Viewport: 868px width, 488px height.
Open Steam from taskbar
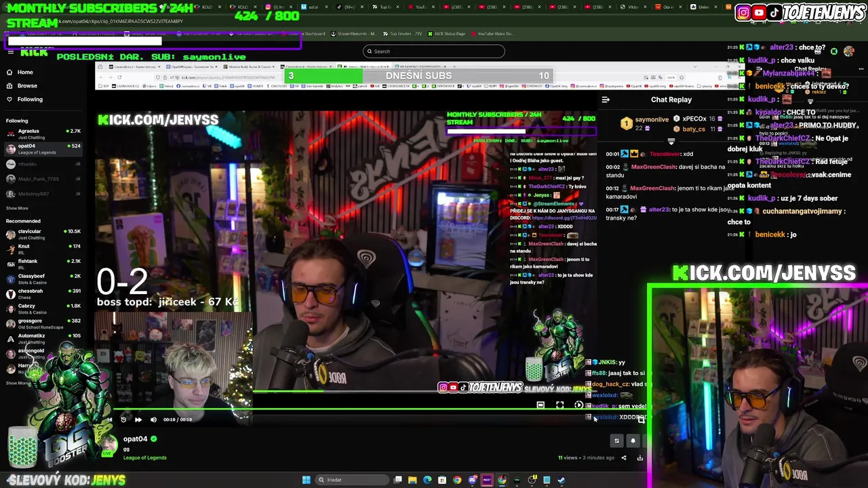561,480
